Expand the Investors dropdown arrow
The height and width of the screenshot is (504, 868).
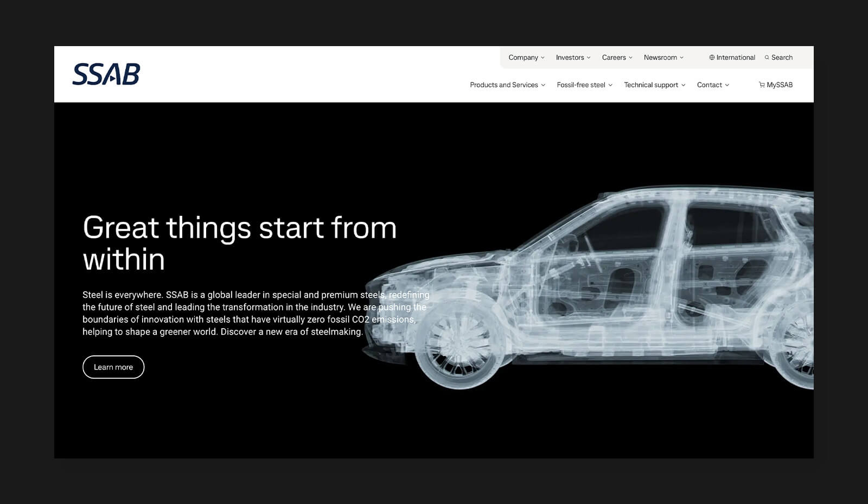[x=589, y=58]
